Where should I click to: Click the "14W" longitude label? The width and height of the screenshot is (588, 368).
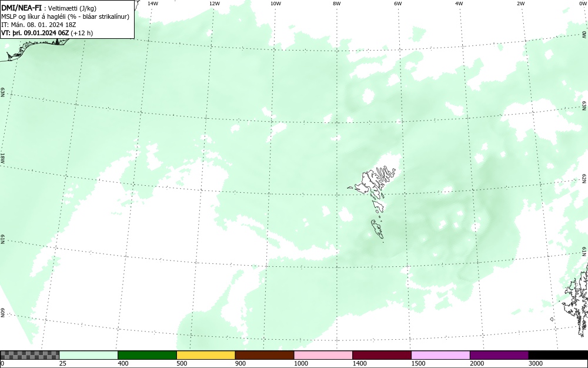pos(153,4)
